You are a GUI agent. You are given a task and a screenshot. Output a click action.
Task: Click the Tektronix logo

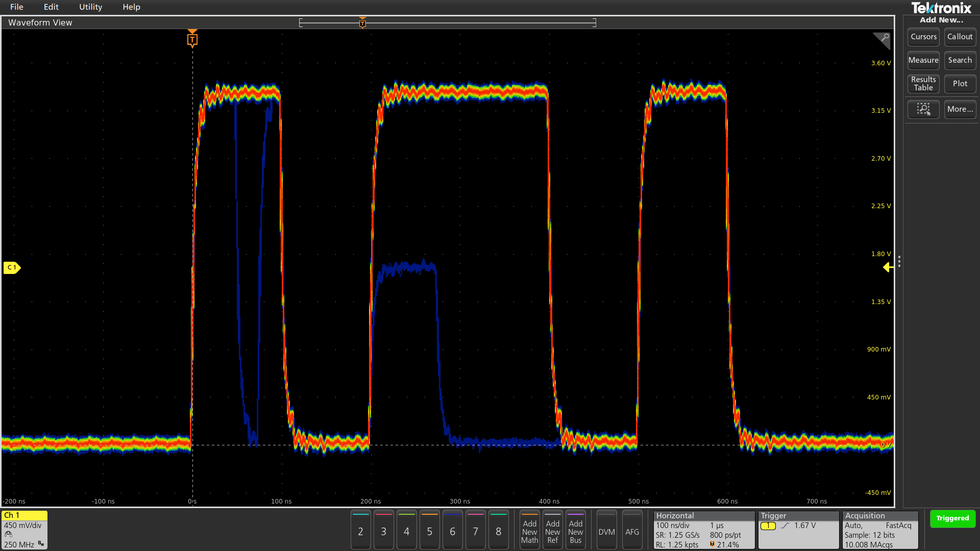941,8
